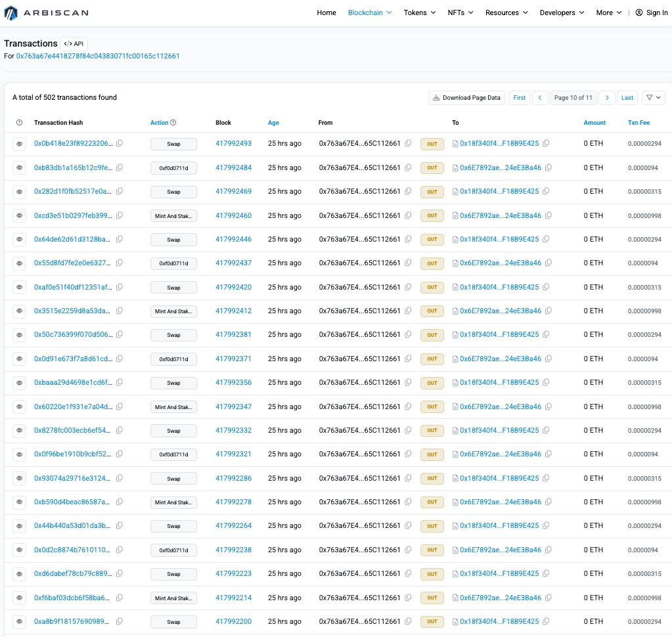
Task: Toggle preview eye for 0x8278fc003ecb6ef54 transaction
Action: tap(19, 431)
